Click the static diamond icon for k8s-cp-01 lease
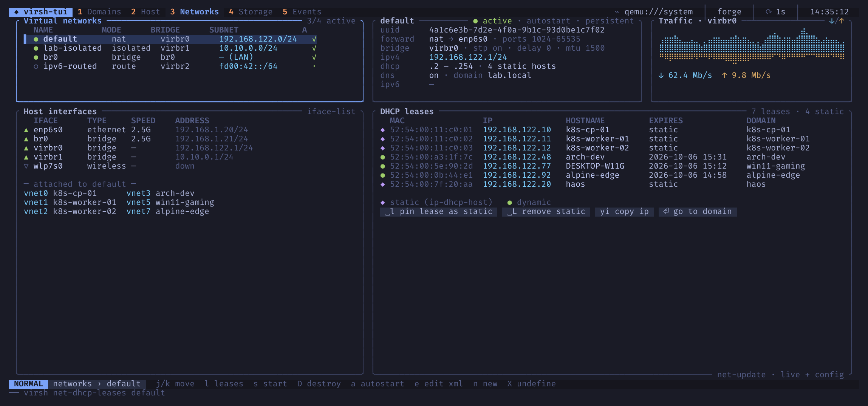This screenshot has width=868, height=406. 382,130
